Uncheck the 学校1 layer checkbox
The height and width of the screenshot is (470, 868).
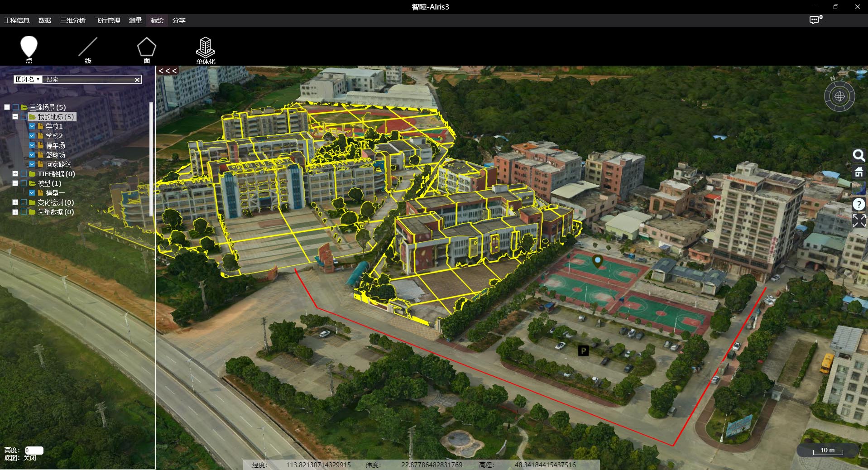[x=32, y=126]
